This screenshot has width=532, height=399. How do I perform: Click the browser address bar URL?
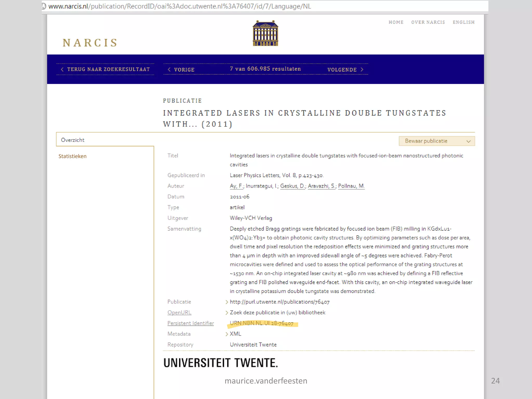point(180,6)
